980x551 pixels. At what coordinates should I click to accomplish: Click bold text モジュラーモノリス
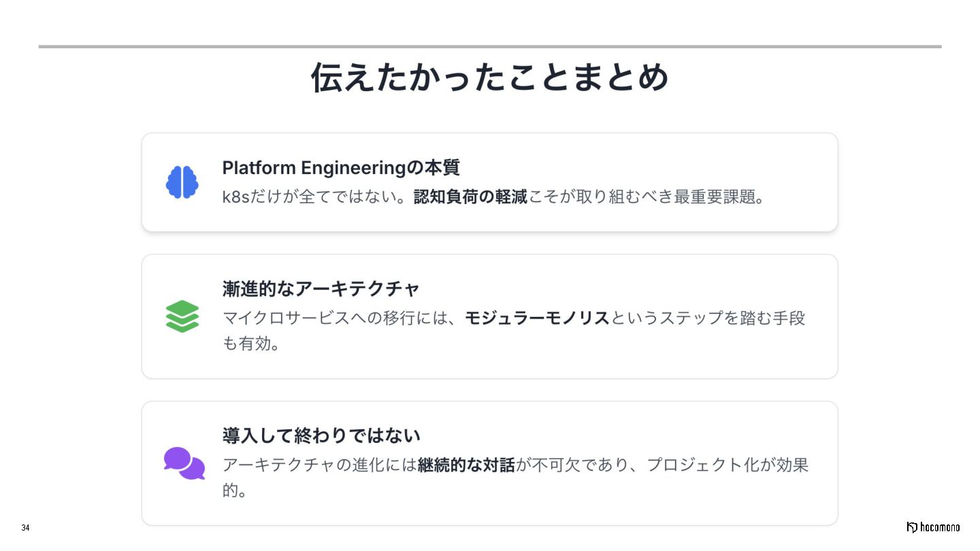pyautogui.click(x=537, y=318)
